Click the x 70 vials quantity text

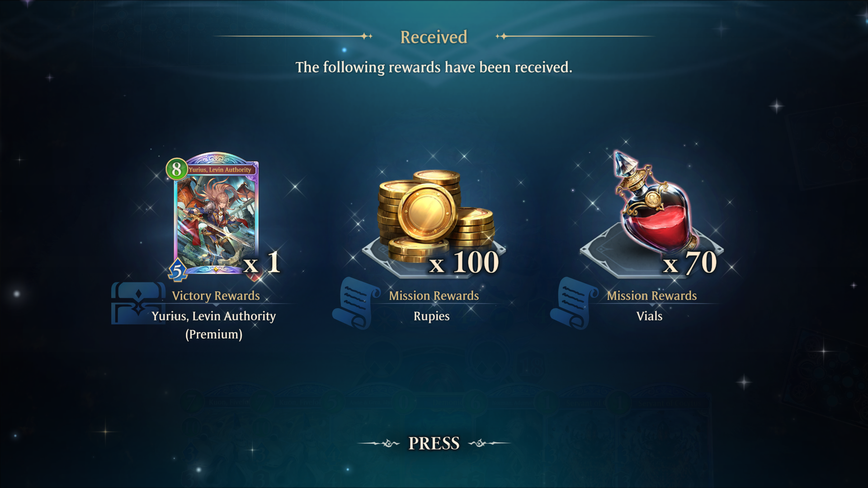(x=690, y=262)
